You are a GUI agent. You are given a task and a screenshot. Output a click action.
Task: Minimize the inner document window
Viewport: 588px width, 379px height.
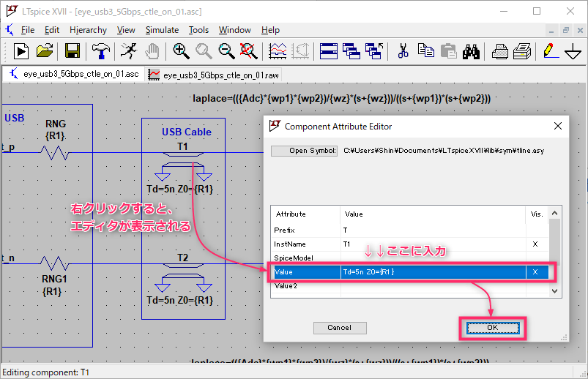551,31
